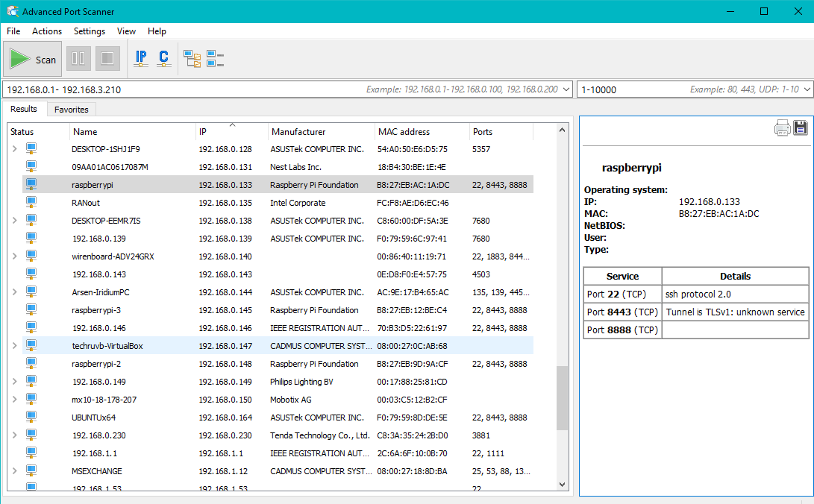Image resolution: width=814 pixels, height=504 pixels.
Task: Save results using the floppy disk icon
Action: (801, 128)
